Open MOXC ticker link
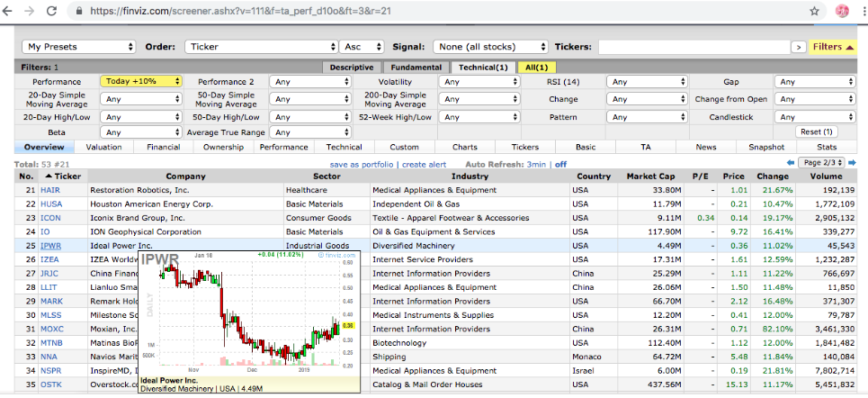868x398 pixels. coord(51,329)
